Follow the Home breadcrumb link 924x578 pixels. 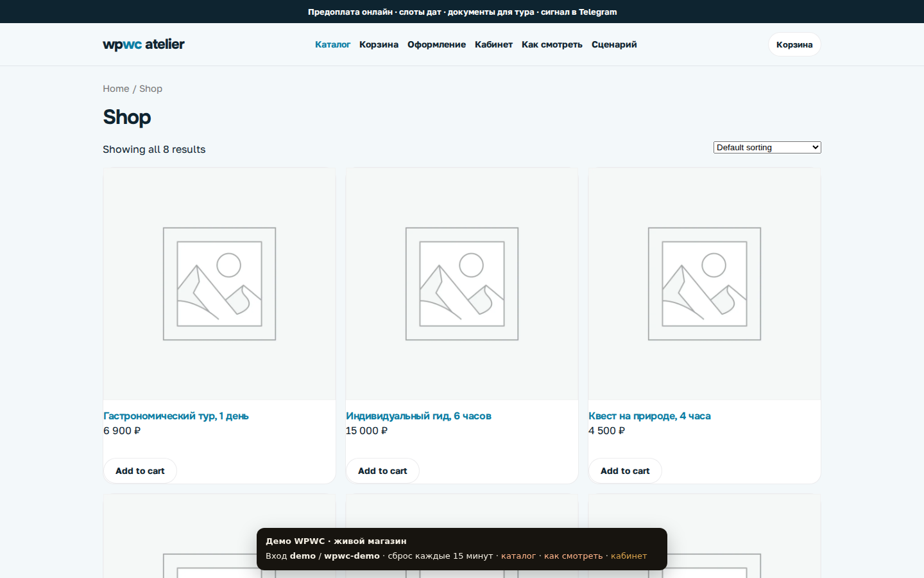116,89
